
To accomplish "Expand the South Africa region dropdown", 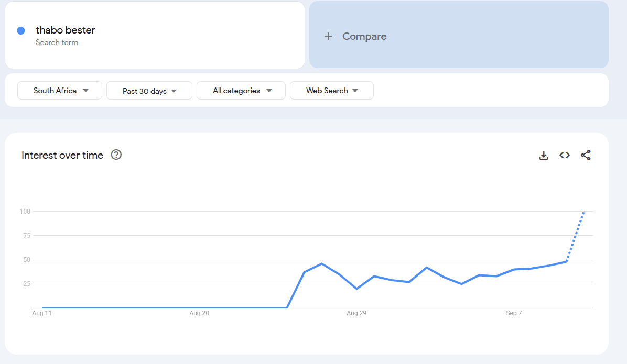I will click(60, 91).
